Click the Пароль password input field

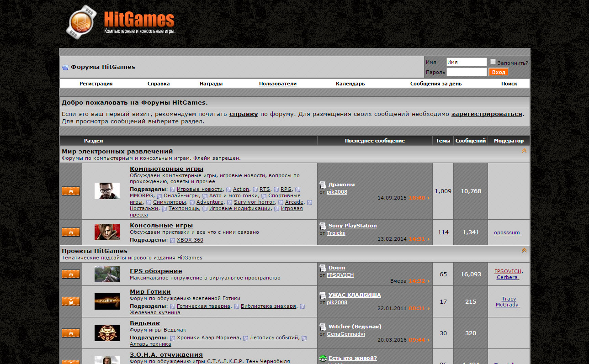[467, 72]
